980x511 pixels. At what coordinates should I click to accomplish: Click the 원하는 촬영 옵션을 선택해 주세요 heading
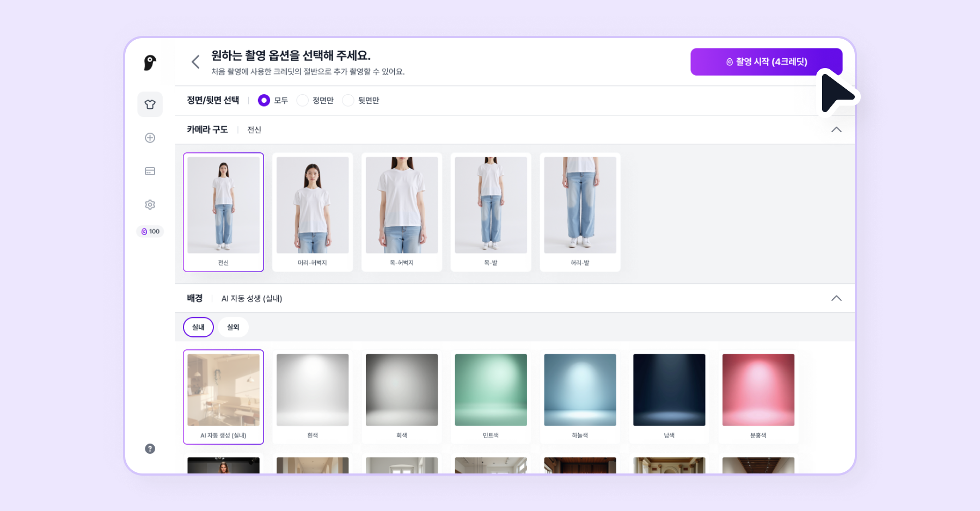(x=291, y=56)
